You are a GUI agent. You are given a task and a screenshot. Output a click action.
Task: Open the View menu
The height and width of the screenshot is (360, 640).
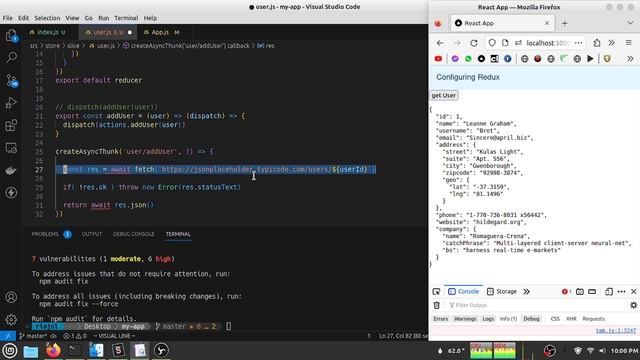[72, 18]
